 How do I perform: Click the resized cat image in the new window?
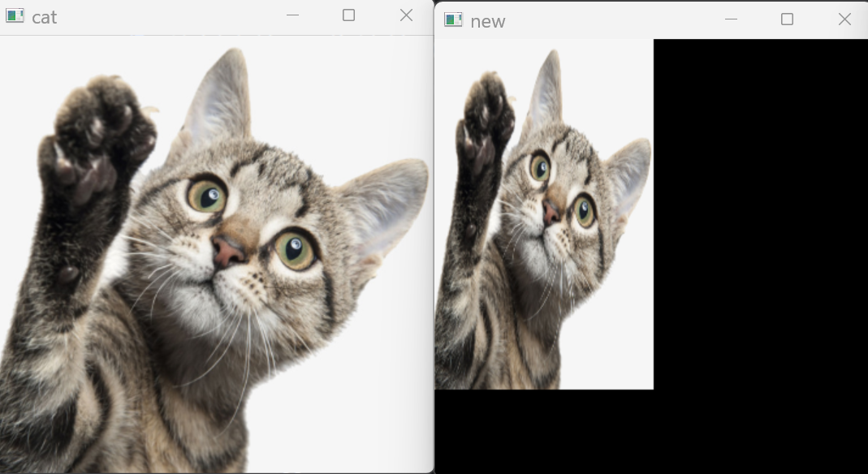(x=544, y=214)
